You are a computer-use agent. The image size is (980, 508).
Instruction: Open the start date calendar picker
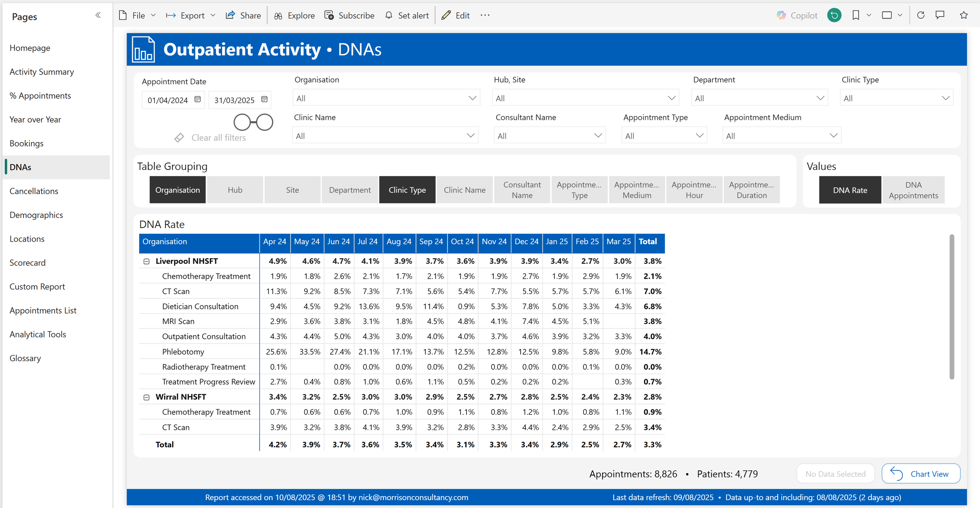pos(198,100)
